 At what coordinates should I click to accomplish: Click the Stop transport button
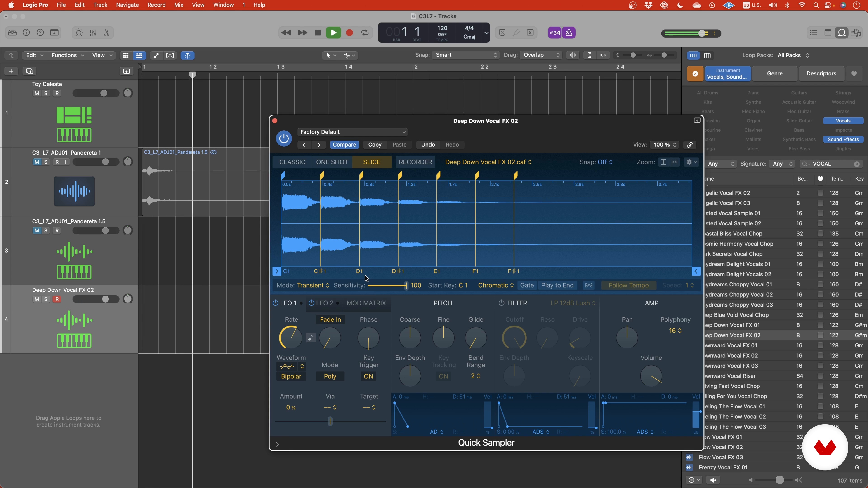click(317, 33)
